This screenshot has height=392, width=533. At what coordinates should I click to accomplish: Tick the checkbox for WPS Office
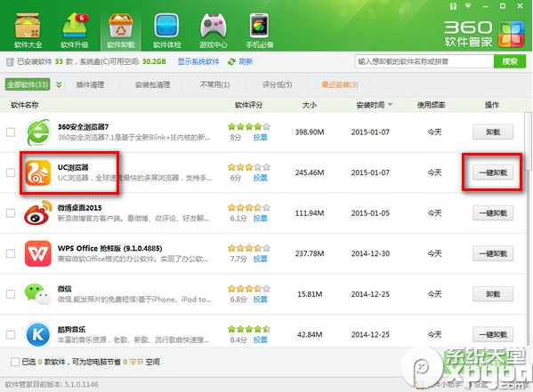tap(11, 253)
